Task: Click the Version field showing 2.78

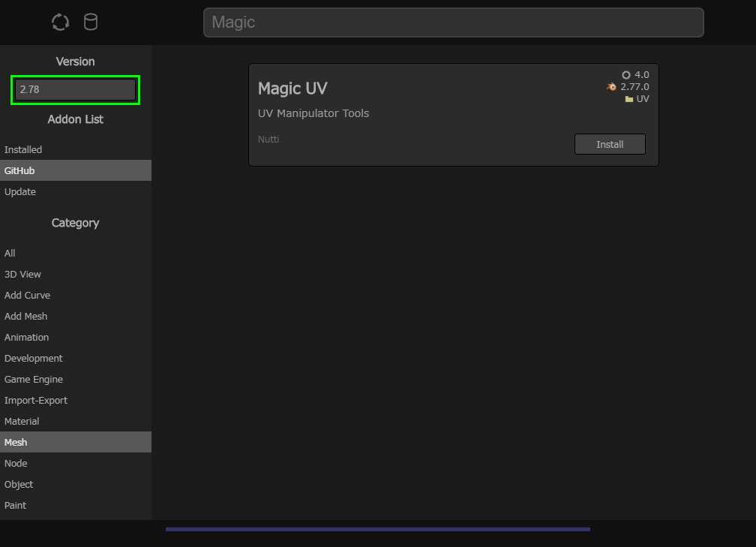Action: tap(75, 90)
